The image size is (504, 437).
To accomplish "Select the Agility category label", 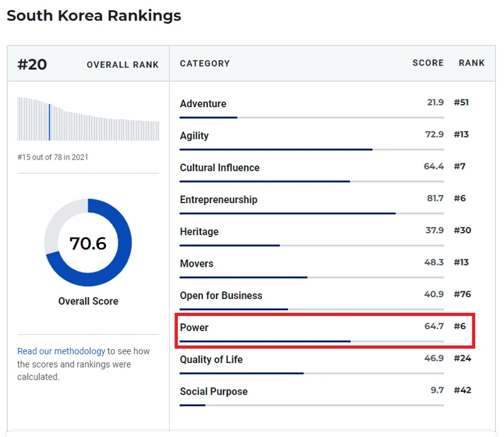I will [x=194, y=136].
